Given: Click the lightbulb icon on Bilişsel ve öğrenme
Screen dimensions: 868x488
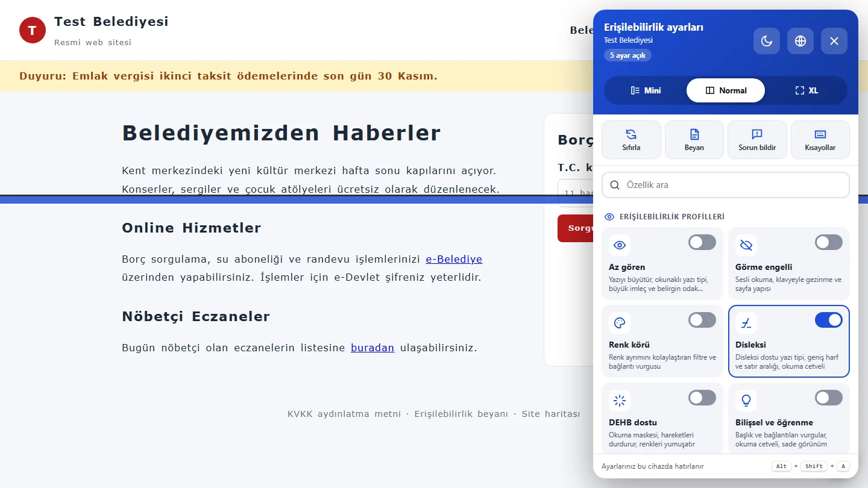Looking at the screenshot, I should (x=746, y=401).
